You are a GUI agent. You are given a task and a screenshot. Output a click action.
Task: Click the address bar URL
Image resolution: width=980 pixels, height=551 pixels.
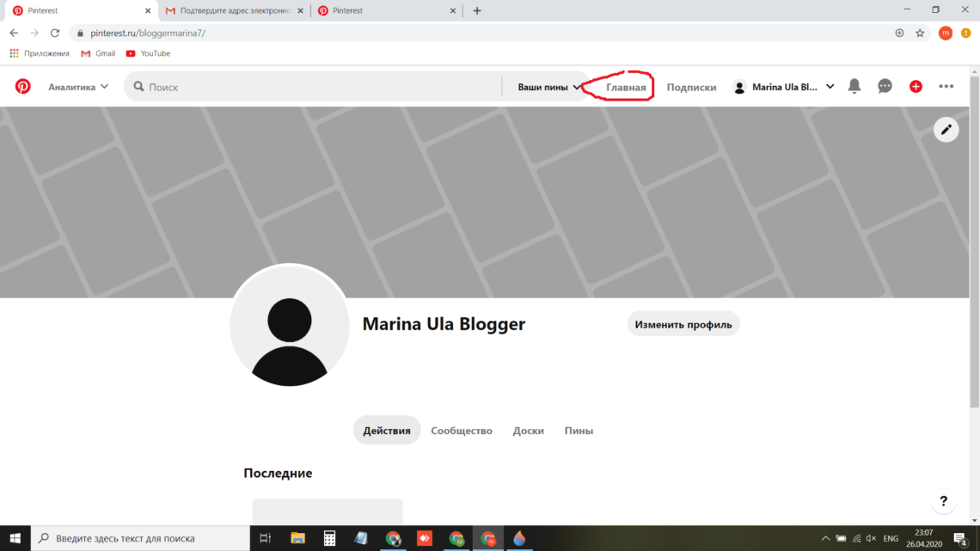(x=148, y=34)
